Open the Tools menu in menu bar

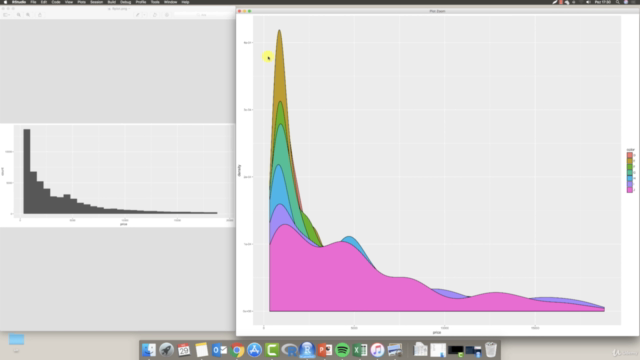(155, 2)
